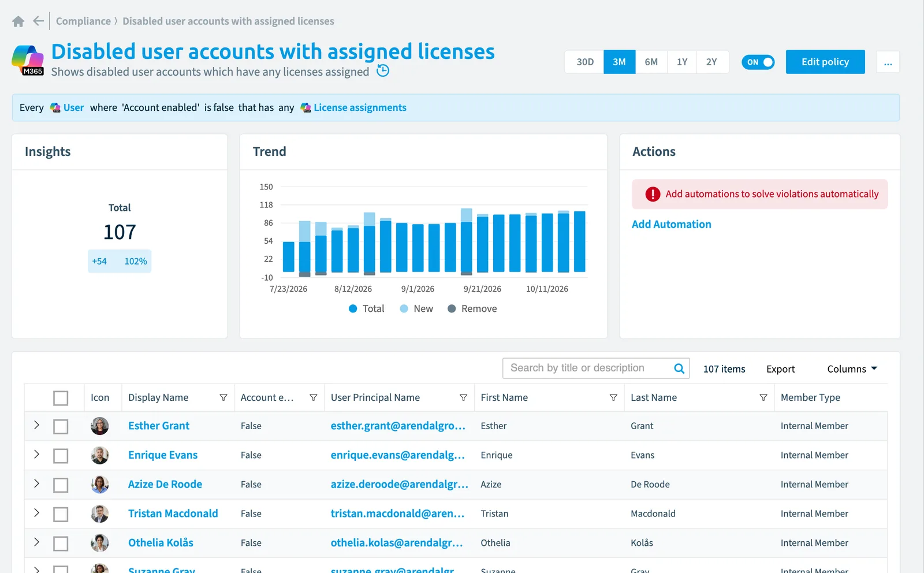Click the red warning icon in Actions
The width and height of the screenshot is (924, 573).
(x=653, y=194)
